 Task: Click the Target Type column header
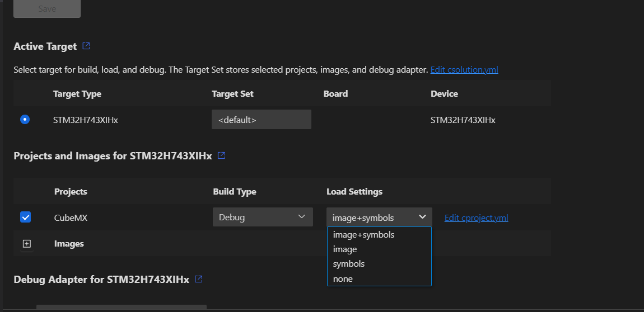(77, 93)
